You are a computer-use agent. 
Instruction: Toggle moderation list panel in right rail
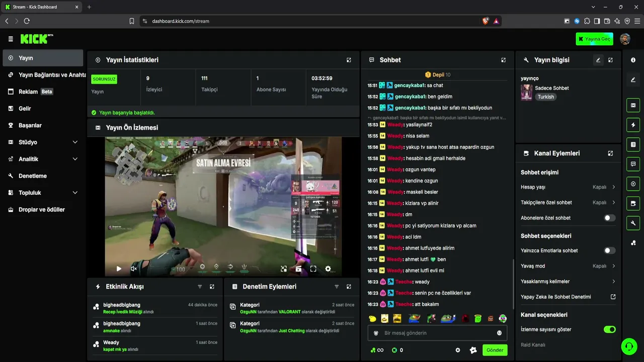tap(633, 145)
